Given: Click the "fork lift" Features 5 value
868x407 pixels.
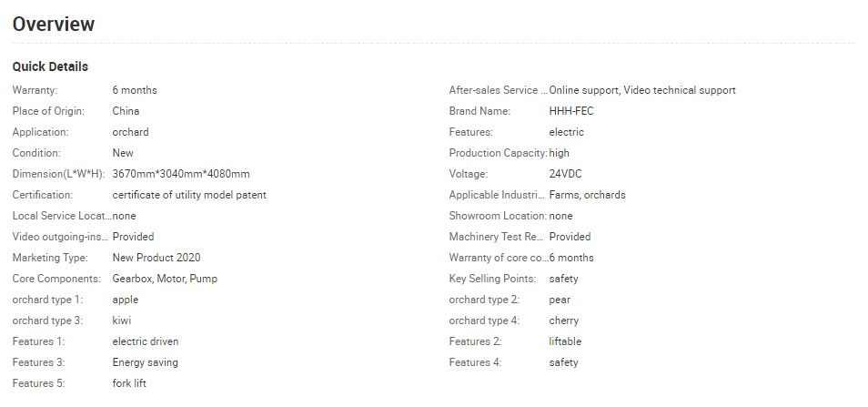Looking at the screenshot, I should pos(132,383).
